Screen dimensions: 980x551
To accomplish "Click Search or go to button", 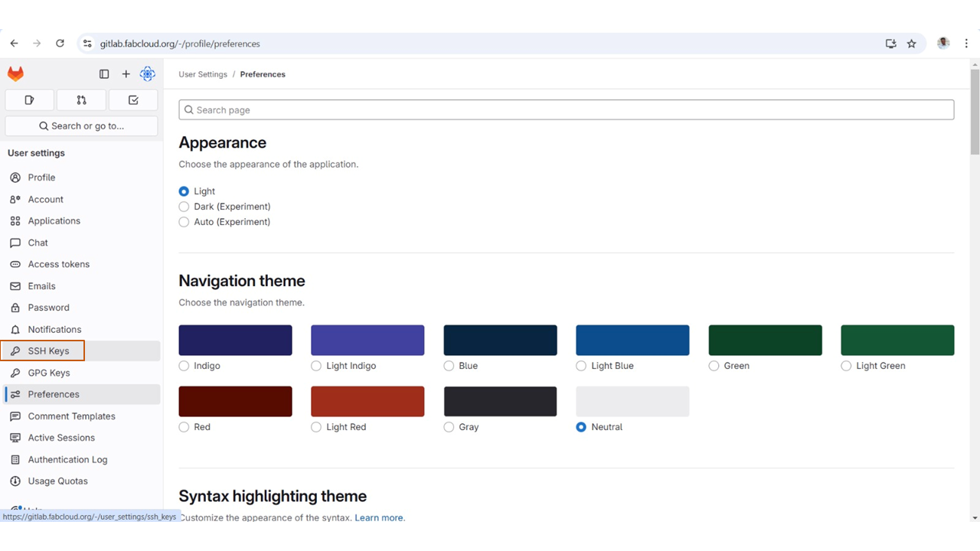I will [81, 126].
